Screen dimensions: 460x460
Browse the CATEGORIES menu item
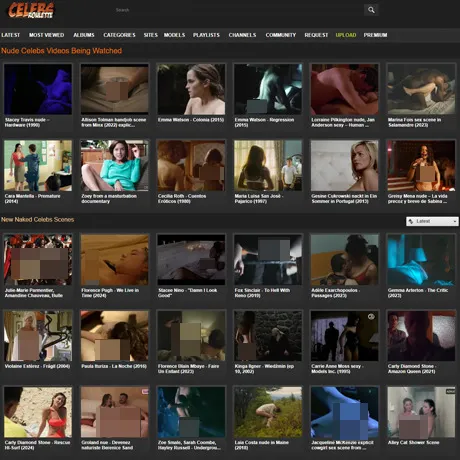tap(119, 35)
